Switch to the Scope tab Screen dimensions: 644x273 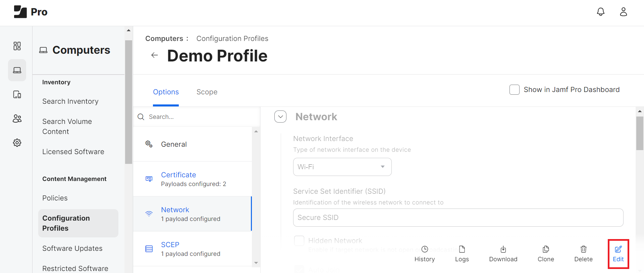(207, 92)
